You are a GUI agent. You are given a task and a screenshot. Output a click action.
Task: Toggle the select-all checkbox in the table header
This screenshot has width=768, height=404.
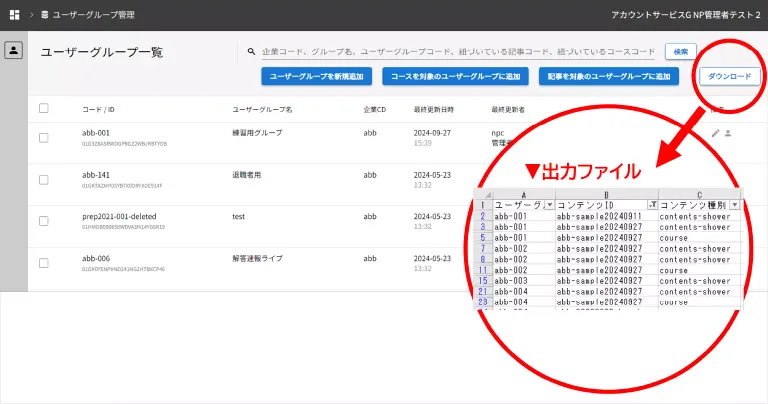coord(44,108)
